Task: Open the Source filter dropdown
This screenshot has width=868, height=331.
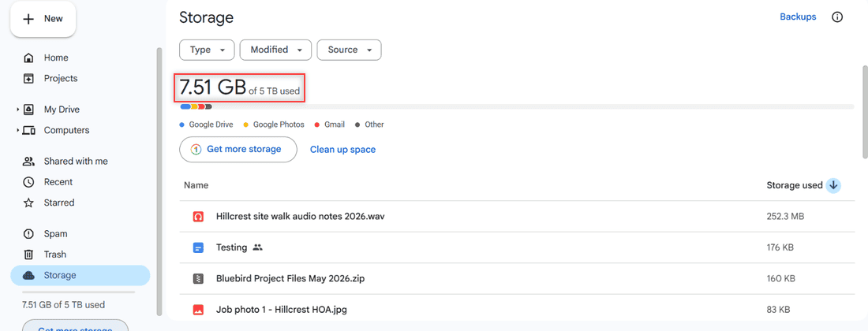Action: coord(349,50)
